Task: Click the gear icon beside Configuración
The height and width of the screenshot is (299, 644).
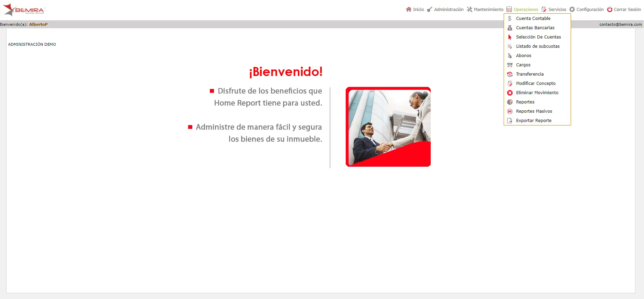Action: [572, 9]
